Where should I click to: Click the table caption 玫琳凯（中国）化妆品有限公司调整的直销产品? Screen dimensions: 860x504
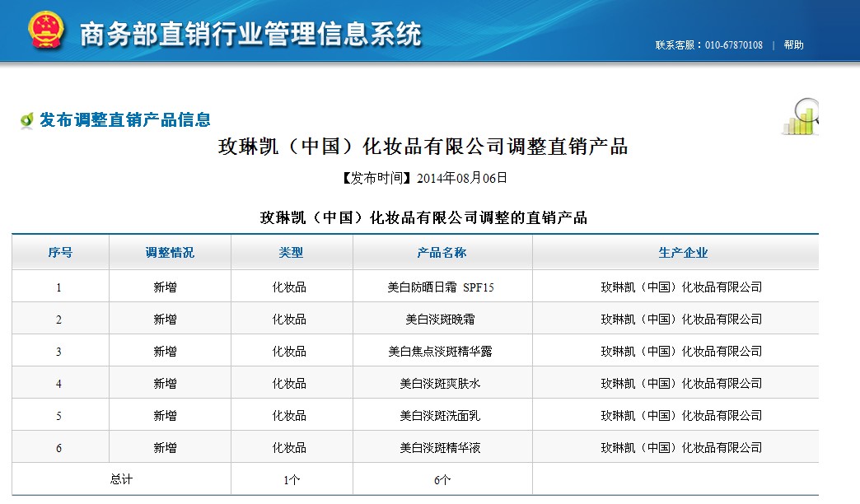(423, 217)
